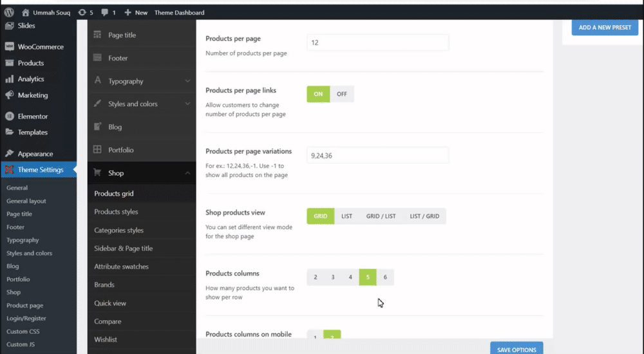Click the Appearance paintbrush icon
The image size is (644, 354).
point(9,154)
